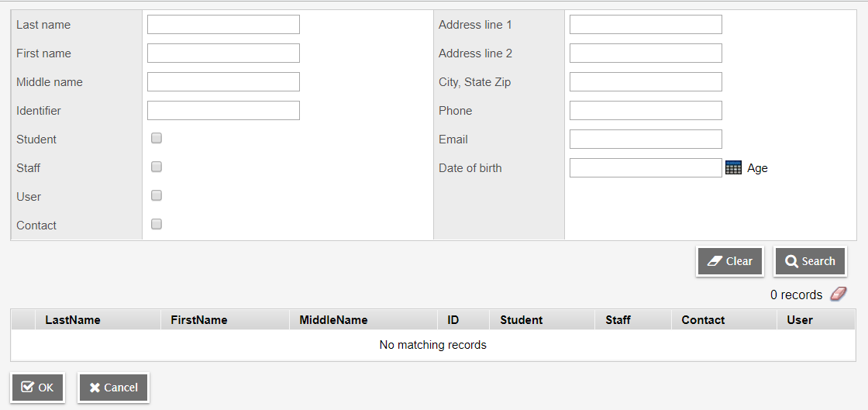This screenshot has width=868, height=410.
Task: Toggle the Contact checkbox
Action: pos(157,224)
